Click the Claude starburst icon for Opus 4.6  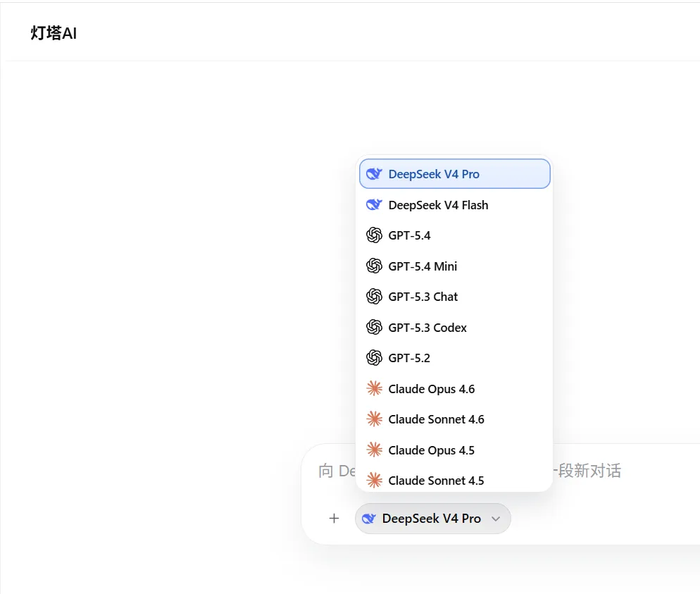[x=374, y=388]
